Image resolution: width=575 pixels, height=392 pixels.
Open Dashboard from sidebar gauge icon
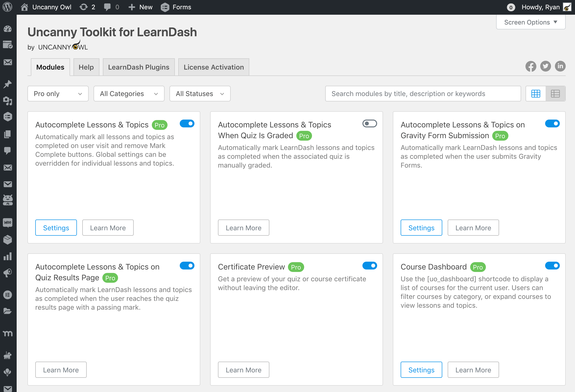[x=8, y=29]
